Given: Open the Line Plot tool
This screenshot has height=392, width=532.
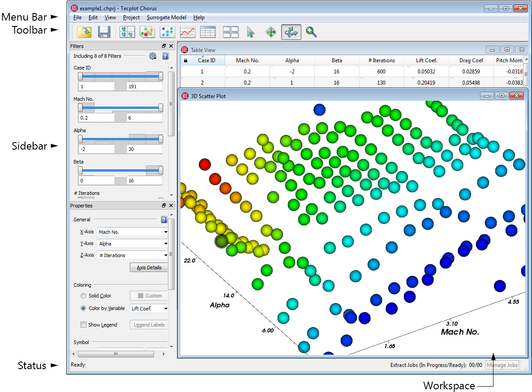Looking at the screenshot, I should tap(187, 32).
